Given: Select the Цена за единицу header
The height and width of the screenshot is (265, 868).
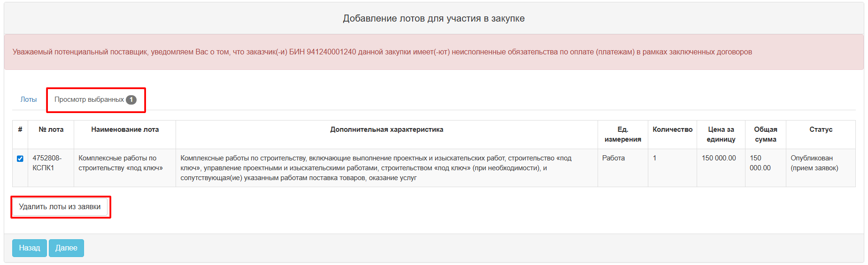Looking at the screenshot, I should [721, 134].
